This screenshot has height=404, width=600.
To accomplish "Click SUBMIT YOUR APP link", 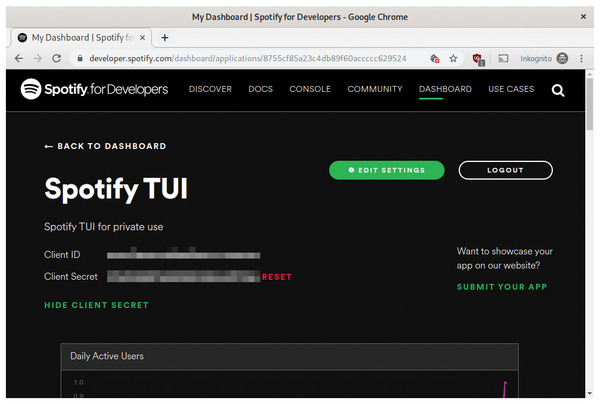I will pos(502,287).
